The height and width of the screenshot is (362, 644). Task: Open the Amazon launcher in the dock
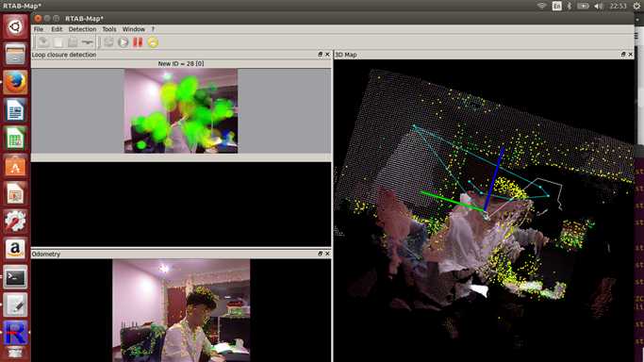point(15,250)
